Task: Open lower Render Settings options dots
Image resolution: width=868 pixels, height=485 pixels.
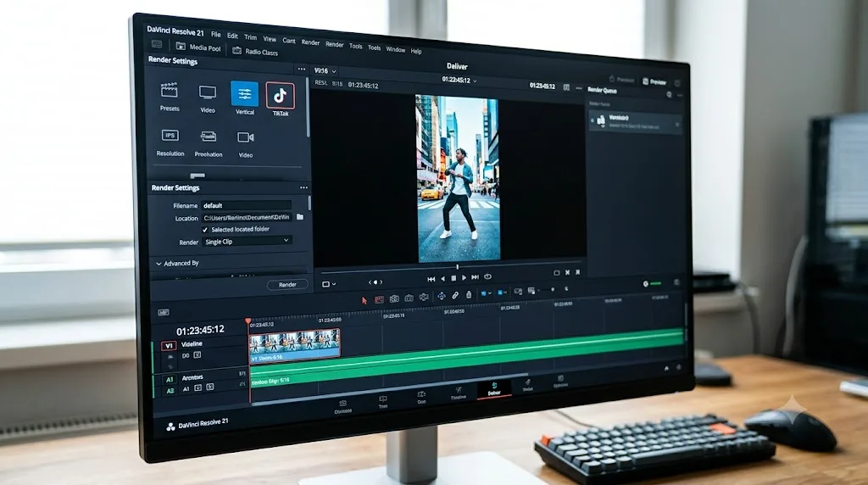Action: (303, 187)
